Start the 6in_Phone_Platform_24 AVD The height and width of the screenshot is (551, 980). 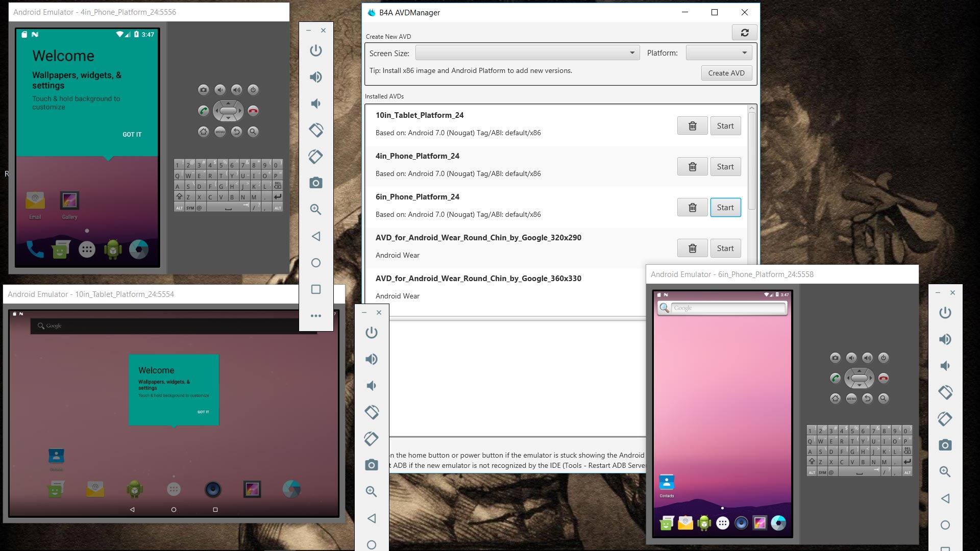[x=725, y=208]
